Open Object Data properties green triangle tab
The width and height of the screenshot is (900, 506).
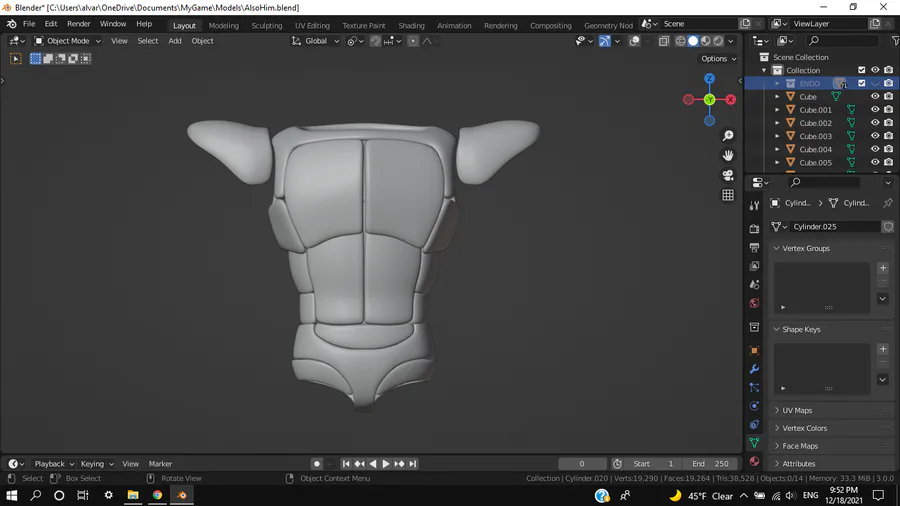754,443
